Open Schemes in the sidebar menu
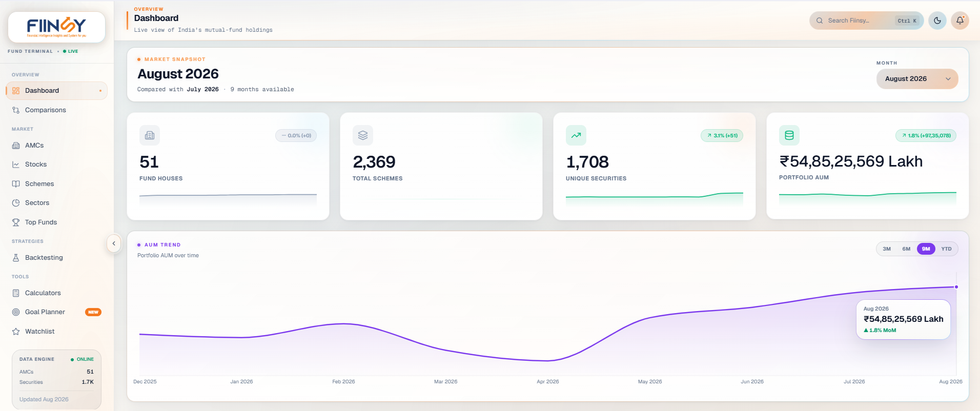980x411 pixels. [x=56, y=184]
